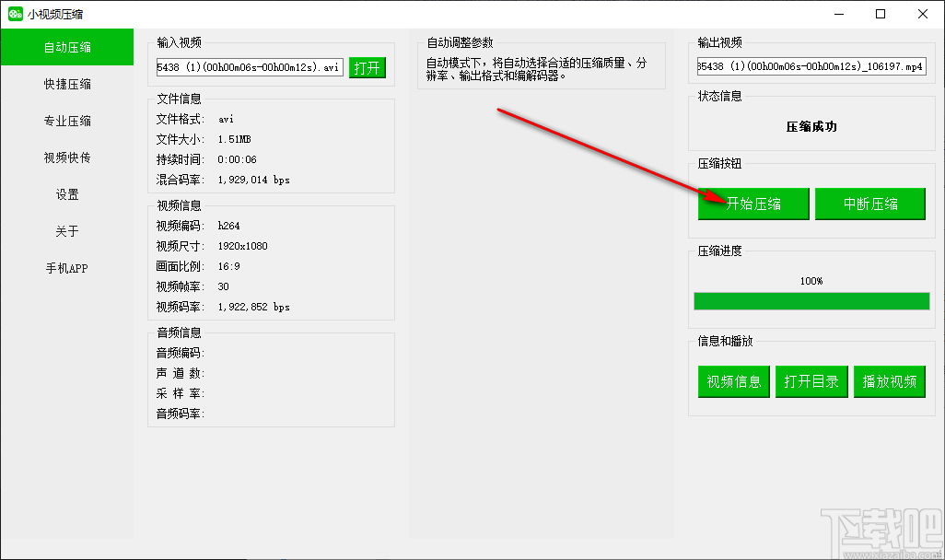
Task: Switch to 快捷压缩 mode
Action: click(67, 84)
